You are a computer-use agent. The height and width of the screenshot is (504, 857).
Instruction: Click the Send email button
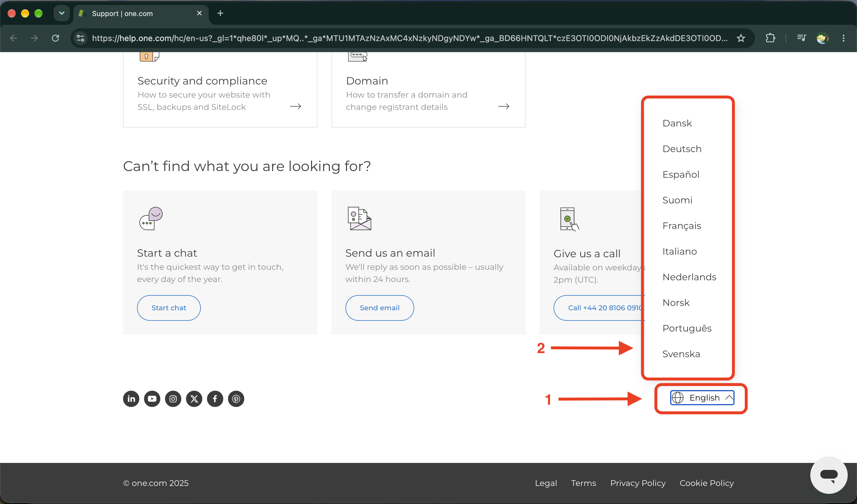pyautogui.click(x=380, y=308)
